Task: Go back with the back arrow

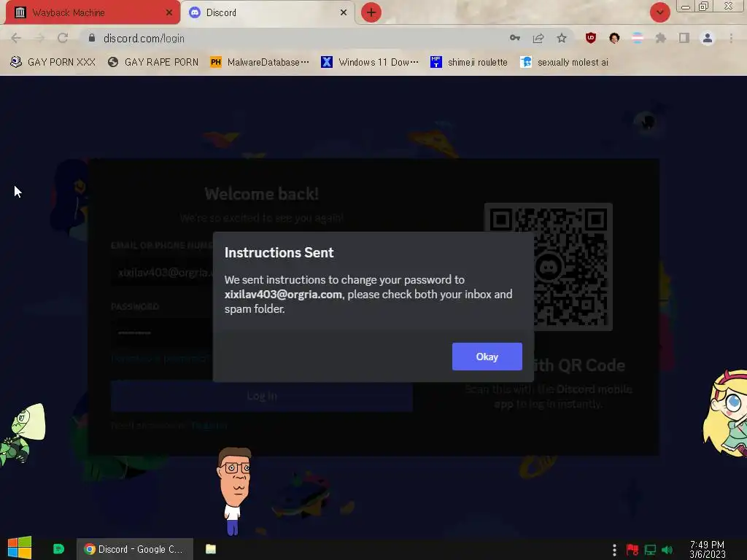Action: coord(16,38)
